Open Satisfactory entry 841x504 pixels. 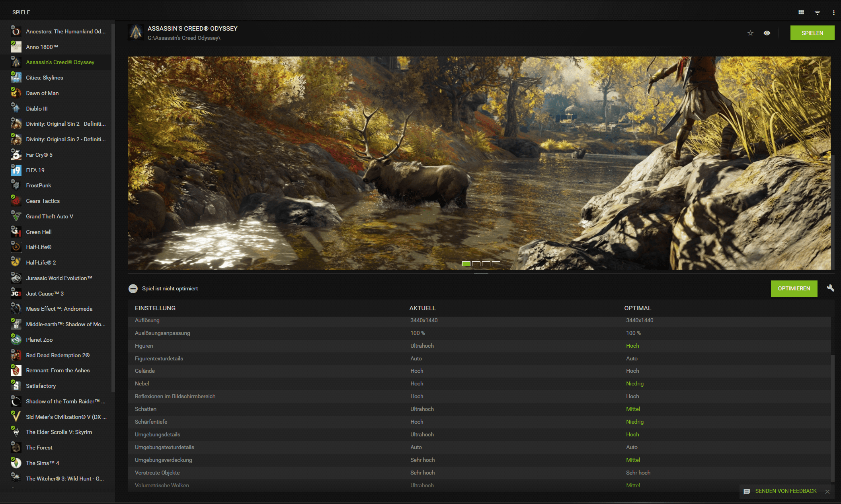pyautogui.click(x=56, y=386)
